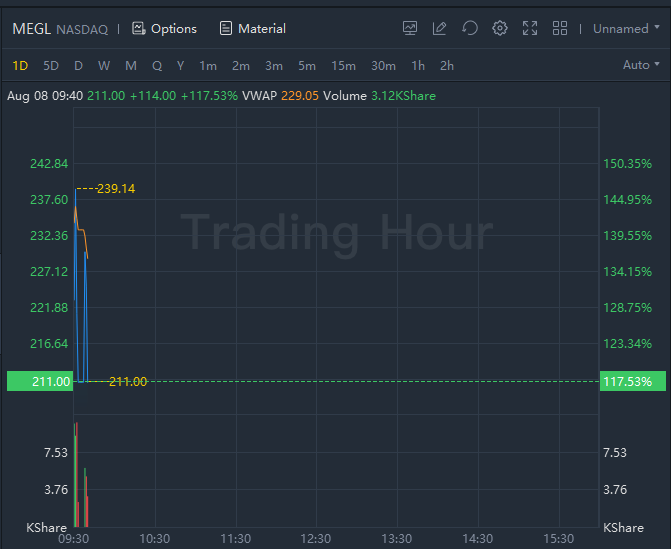
Task: Click the 15:30 time axis label
Action: (x=558, y=538)
